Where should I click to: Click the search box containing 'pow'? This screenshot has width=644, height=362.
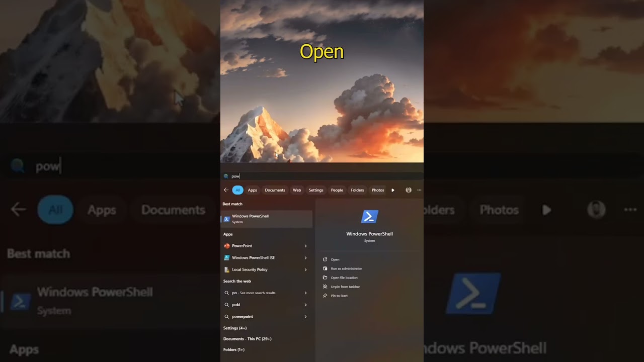[322, 176]
